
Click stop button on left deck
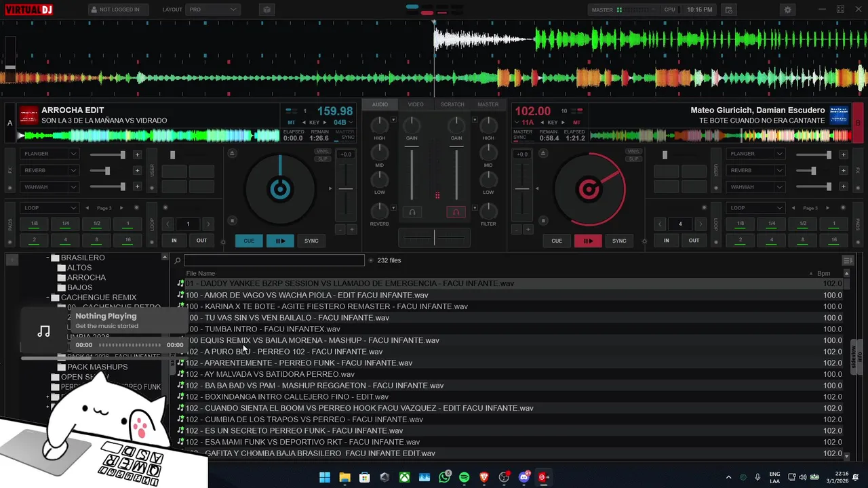click(x=232, y=220)
